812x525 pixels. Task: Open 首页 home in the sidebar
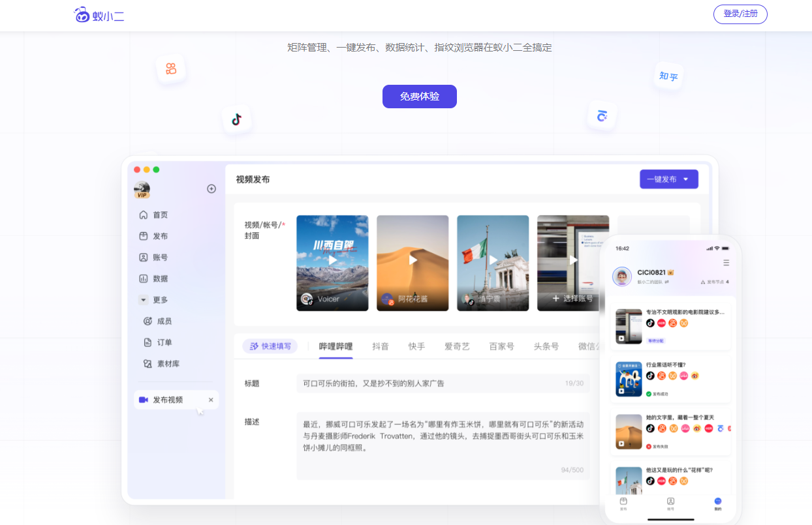pyautogui.click(x=160, y=215)
